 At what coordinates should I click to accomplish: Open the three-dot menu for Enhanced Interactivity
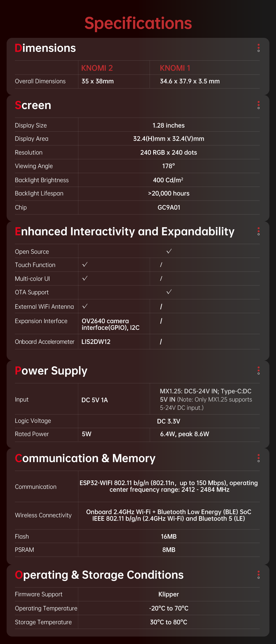point(258,231)
